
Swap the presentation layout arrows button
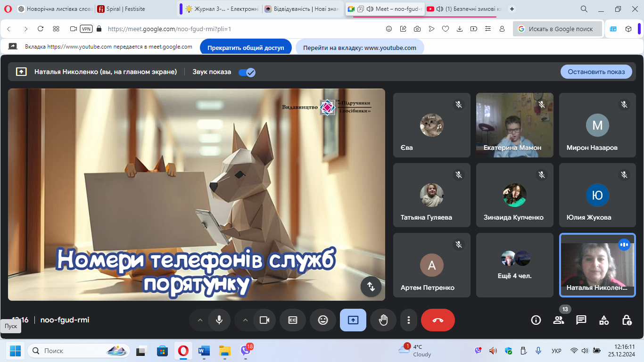pos(371,287)
